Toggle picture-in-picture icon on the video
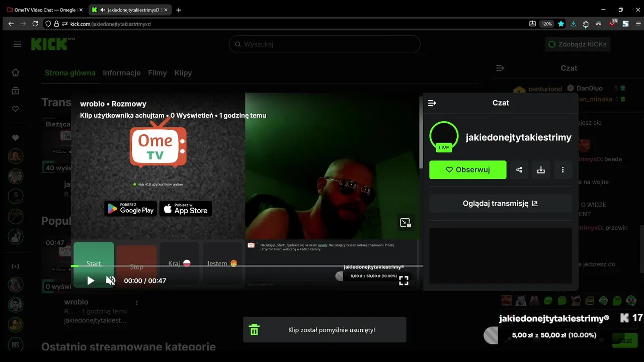The image size is (644, 362). coord(406,223)
